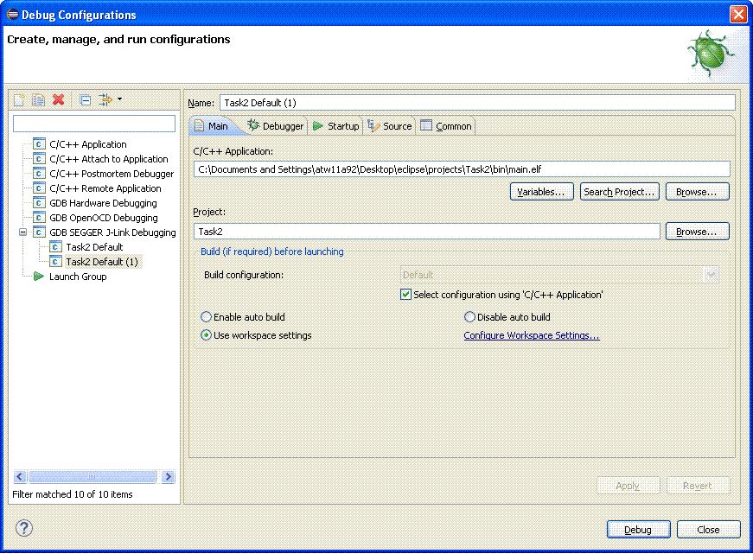753x560 pixels.
Task: Click the tree horizontal scrollbar left arrow
Action: coord(20,476)
